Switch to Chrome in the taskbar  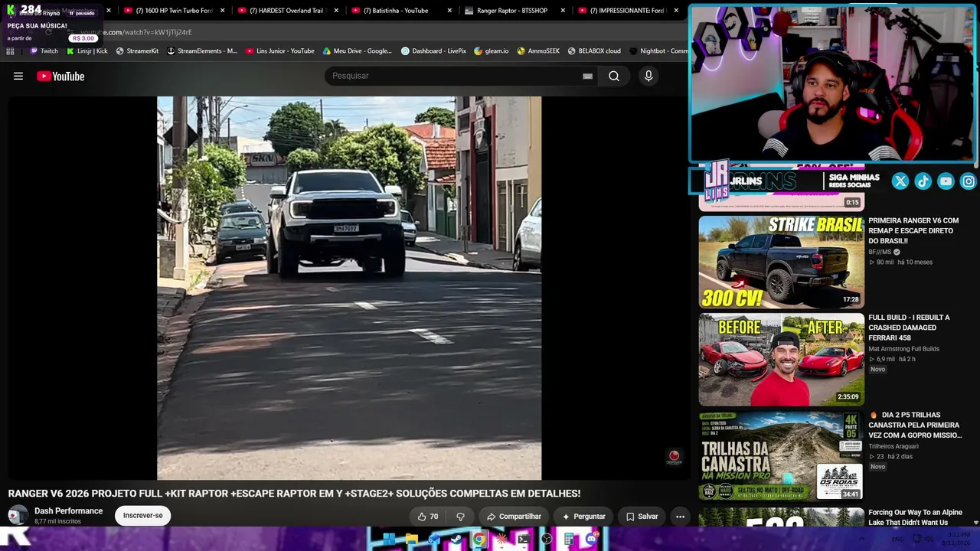479,540
